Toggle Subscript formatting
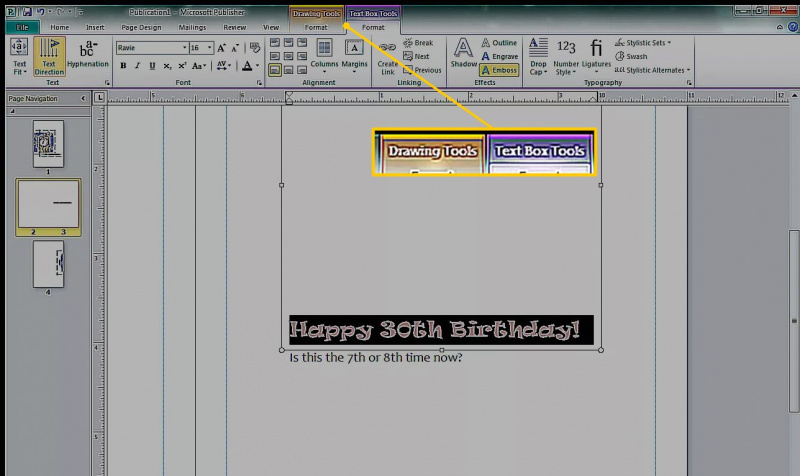The image size is (800, 476). (x=167, y=66)
